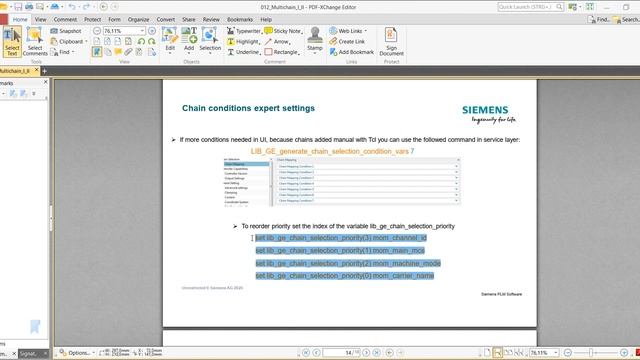Select the Rectangle drawing tool
This screenshot has height=360, width=640.
click(282, 52)
